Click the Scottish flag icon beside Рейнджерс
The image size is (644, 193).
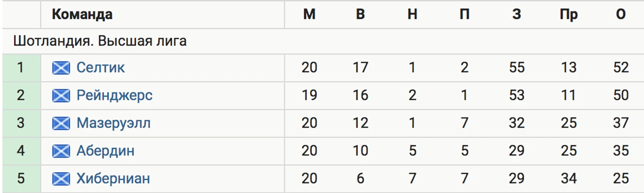61,95
